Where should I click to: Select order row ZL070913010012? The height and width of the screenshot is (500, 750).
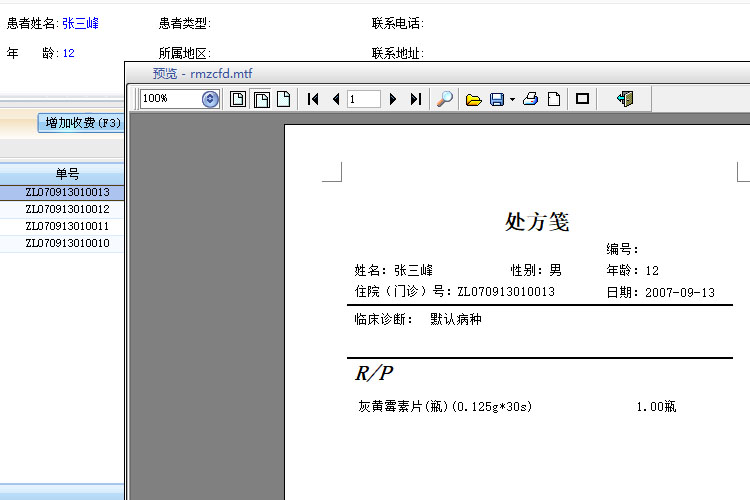(x=67, y=209)
